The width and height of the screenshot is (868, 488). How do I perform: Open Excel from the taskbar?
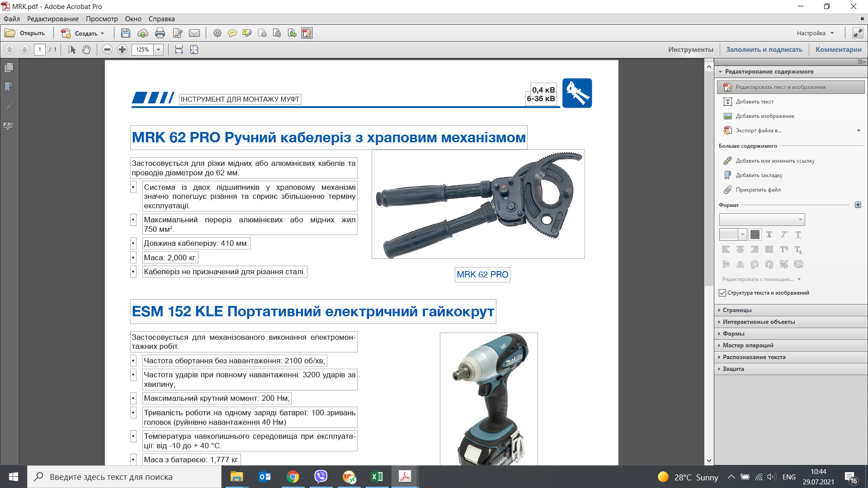pyautogui.click(x=377, y=477)
